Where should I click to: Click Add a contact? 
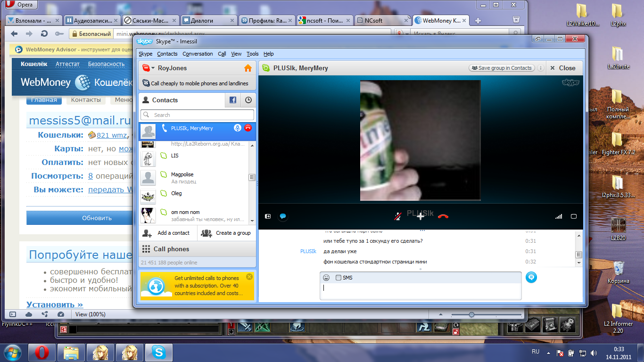[167, 233]
